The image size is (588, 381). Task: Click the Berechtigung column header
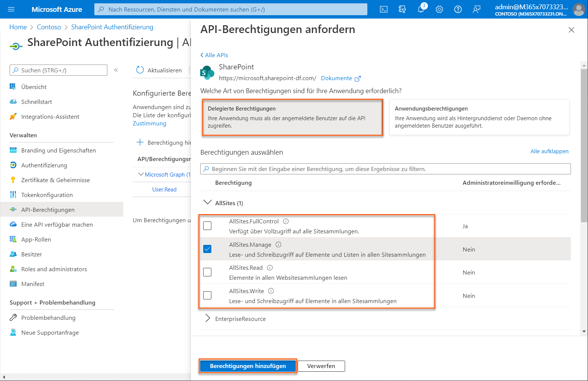coord(233,183)
